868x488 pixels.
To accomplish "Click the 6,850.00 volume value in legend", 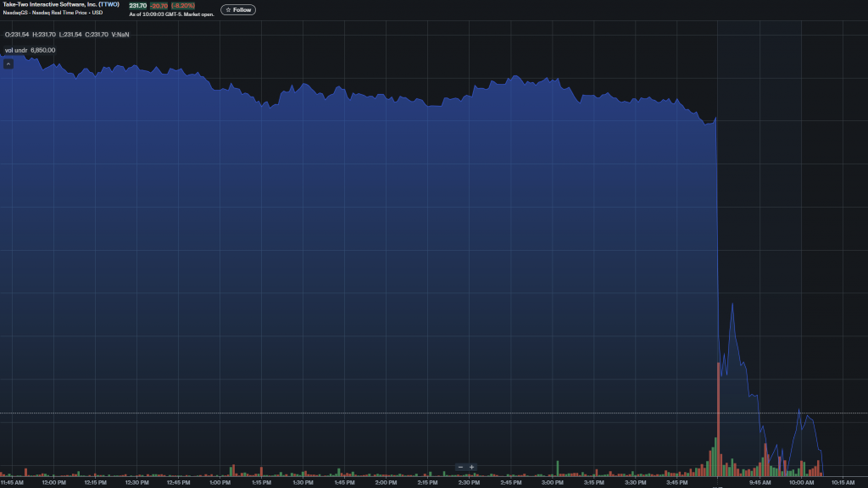I will (43, 50).
